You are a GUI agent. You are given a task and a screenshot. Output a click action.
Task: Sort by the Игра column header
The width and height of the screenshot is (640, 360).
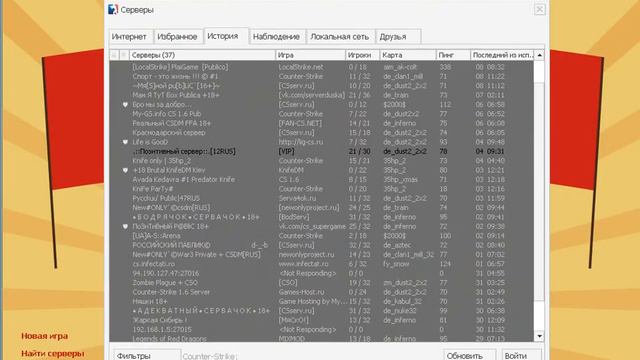[x=310, y=55]
